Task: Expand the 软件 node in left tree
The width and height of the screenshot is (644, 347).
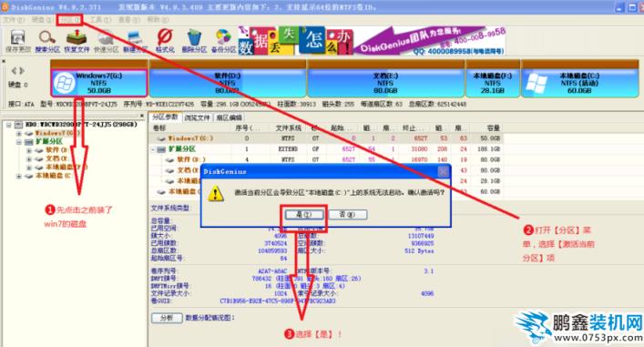Action: 29,150
